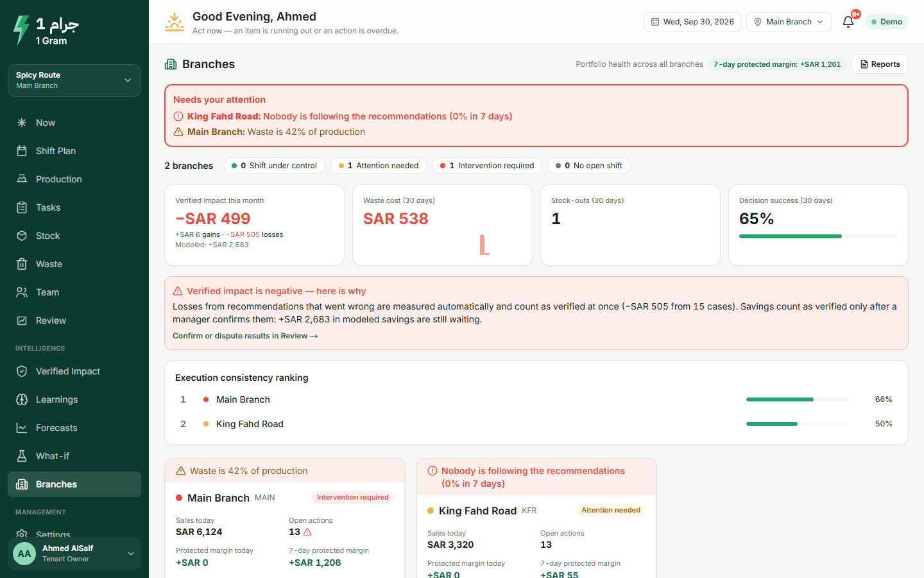This screenshot has width=924, height=578.
Task: Open Stock box icon
Action: coord(22,236)
